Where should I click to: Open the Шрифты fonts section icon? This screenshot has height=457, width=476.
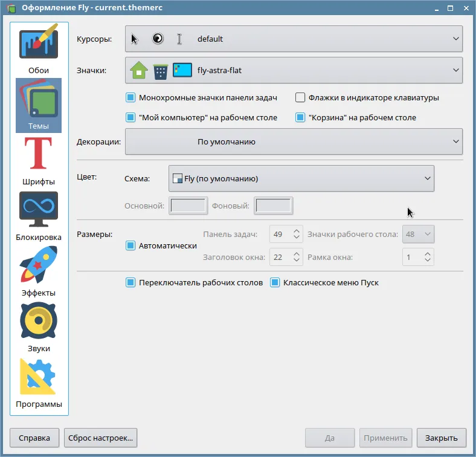click(x=39, y=153)
